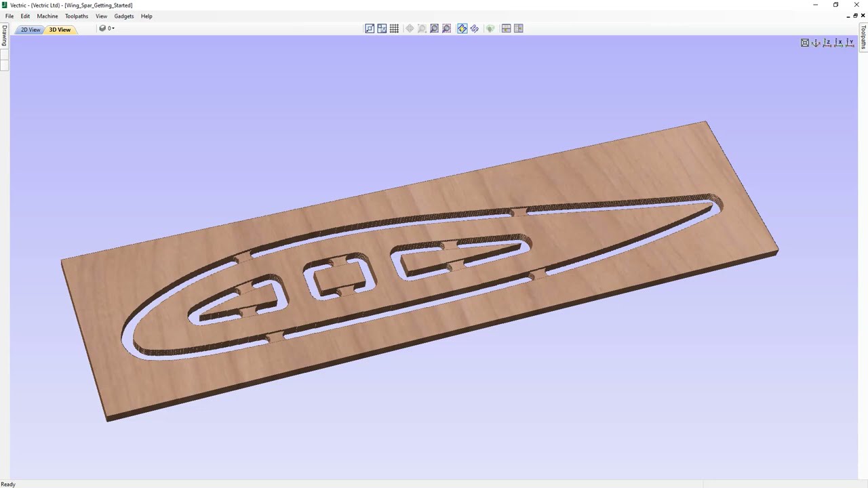This screenshot has width=868, height=488.
Task: Click the split view vertically icon
Action: [x=519, y=28]
